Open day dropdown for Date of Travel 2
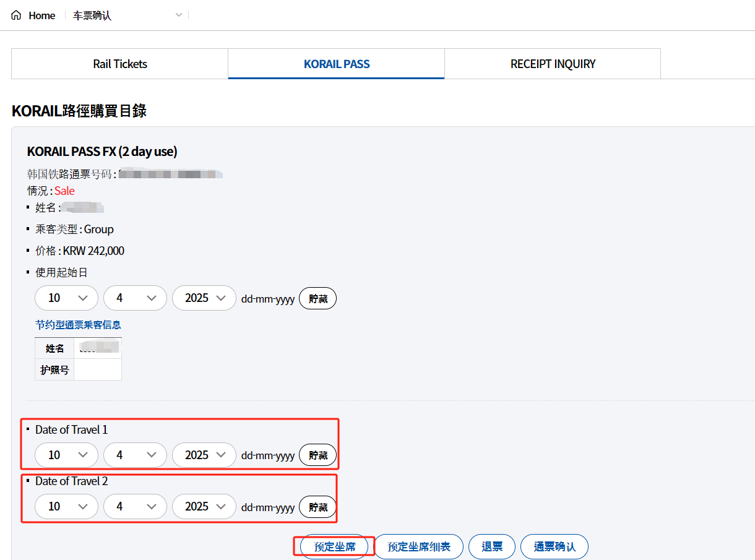The image size is (755, 560). coord(66,506)
